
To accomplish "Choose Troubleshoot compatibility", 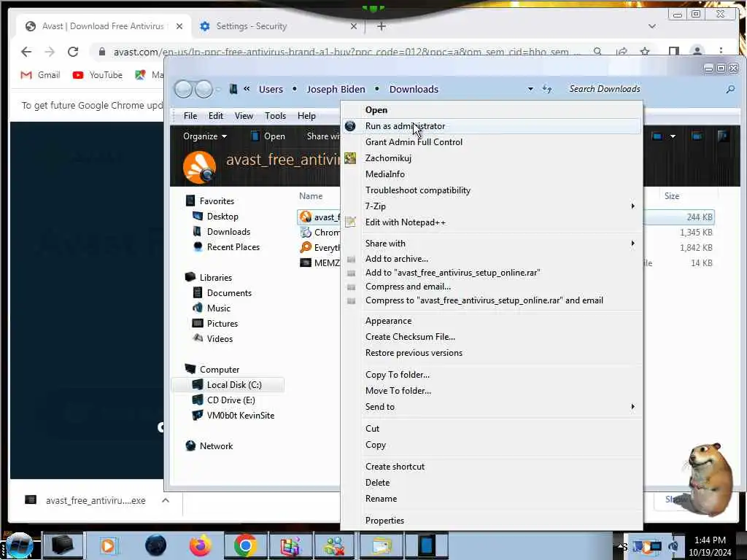I will (x=491, y=190).
